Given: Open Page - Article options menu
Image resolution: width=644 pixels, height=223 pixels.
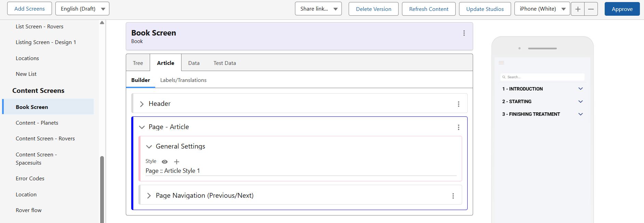Looking at the screenshot, I should pyautogui.click(x=458, y=127).
